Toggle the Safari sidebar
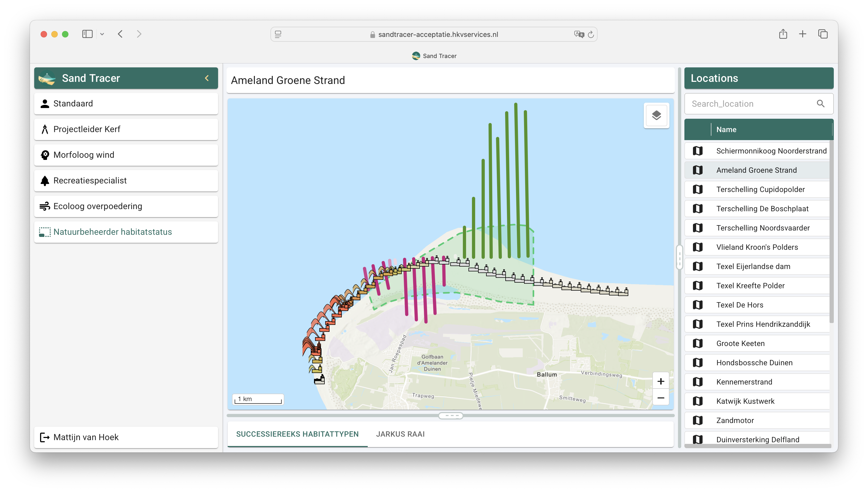 87,34
